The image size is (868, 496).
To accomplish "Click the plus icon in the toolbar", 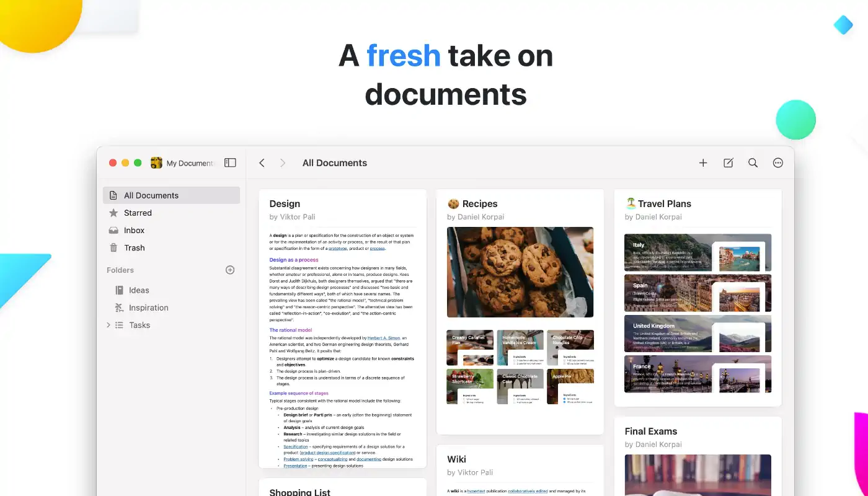I will (x=703, y=163).
